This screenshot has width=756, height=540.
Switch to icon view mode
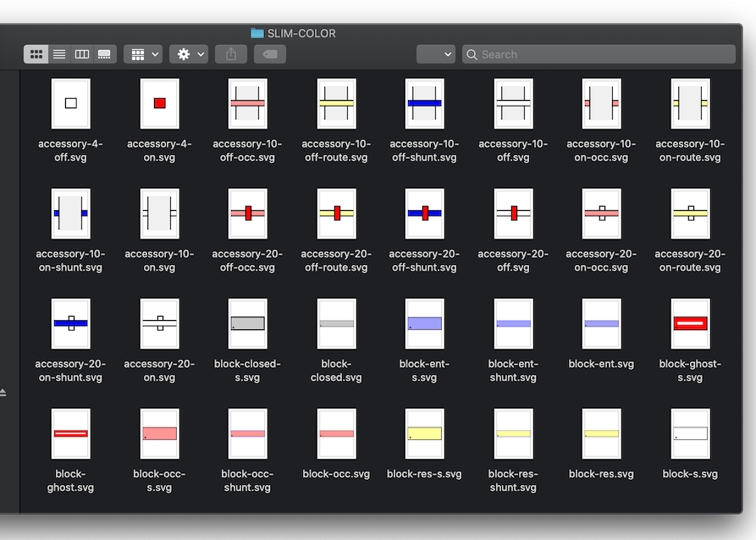(36, 54)
